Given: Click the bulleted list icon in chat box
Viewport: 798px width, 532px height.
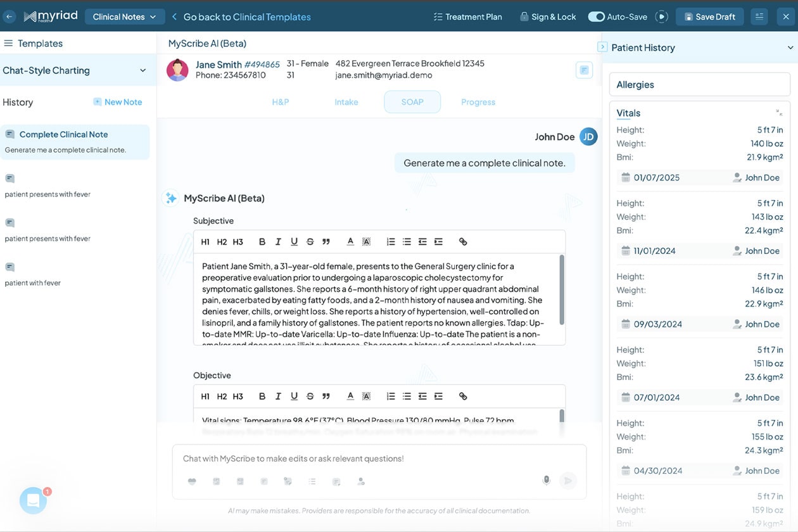Looking at the screenshot, I should click(312, 481).
